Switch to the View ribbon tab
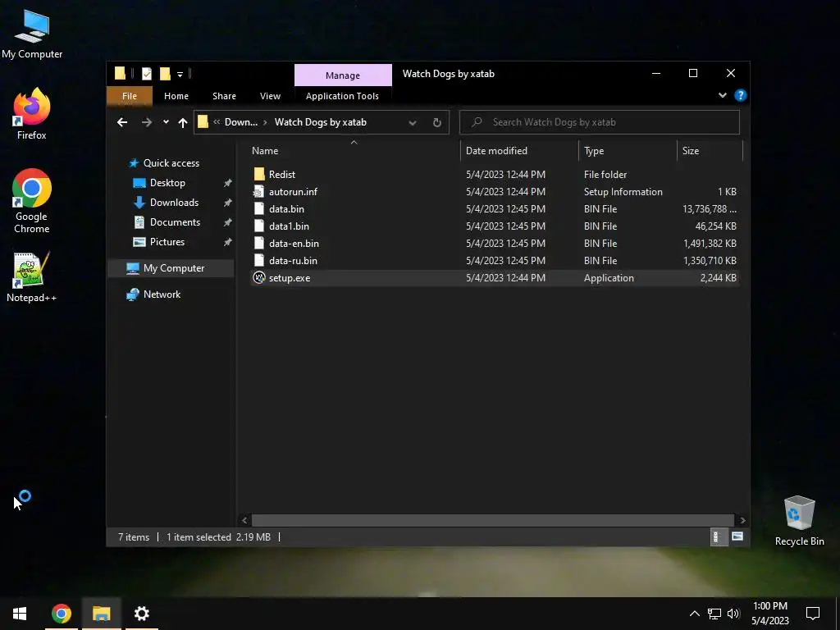Image resolution: width=840 pixels, height=630 pixels. (270, 96)
